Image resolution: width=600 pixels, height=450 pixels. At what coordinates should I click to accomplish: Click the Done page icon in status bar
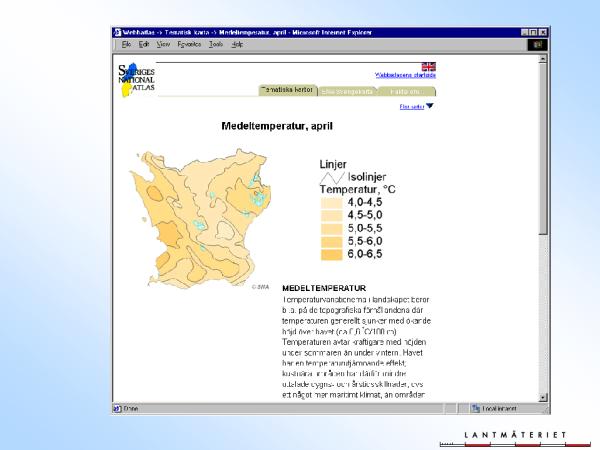pos(117,408)
